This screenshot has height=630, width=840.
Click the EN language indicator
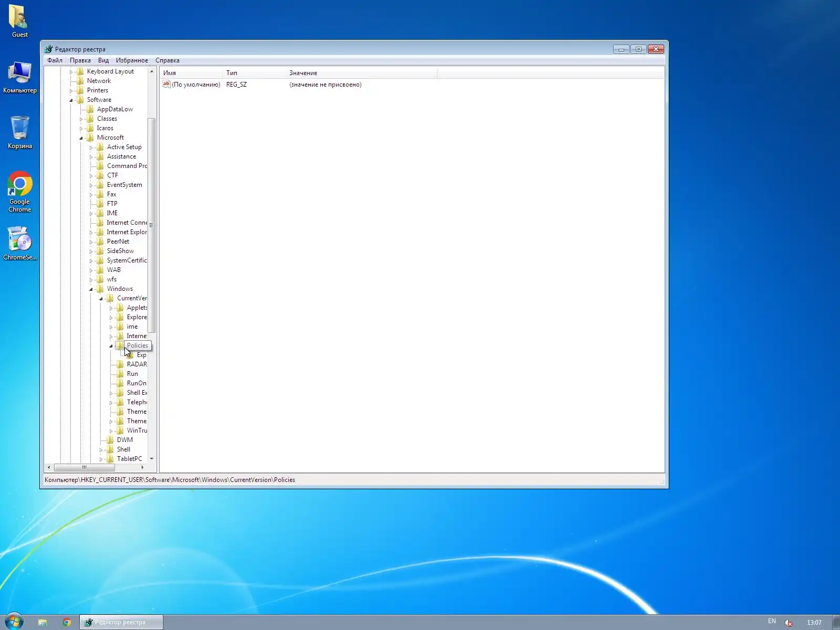(772, 622)
